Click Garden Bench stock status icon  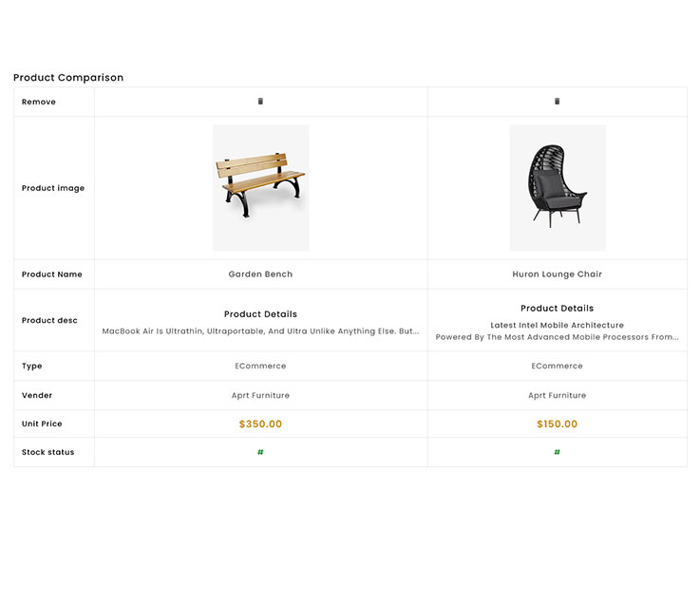point(260,452)
